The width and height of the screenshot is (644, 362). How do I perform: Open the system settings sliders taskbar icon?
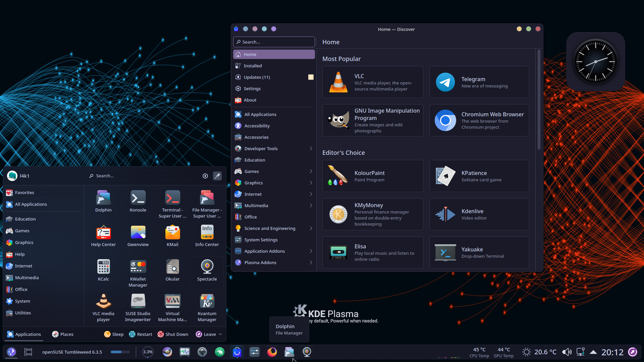pos(255,352)
